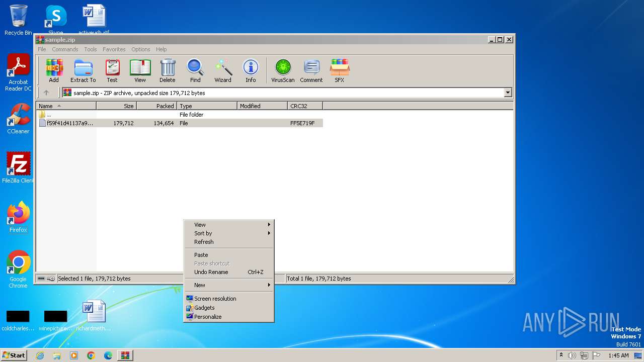Click CRC32 value FF5E719F
The image size is (644, 362).
coord(302,123)
